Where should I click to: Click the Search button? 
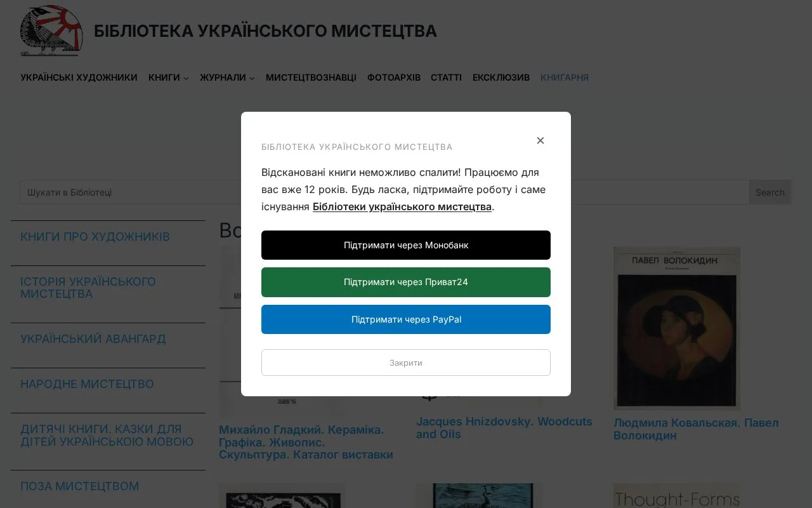click(x=770, y=192)
